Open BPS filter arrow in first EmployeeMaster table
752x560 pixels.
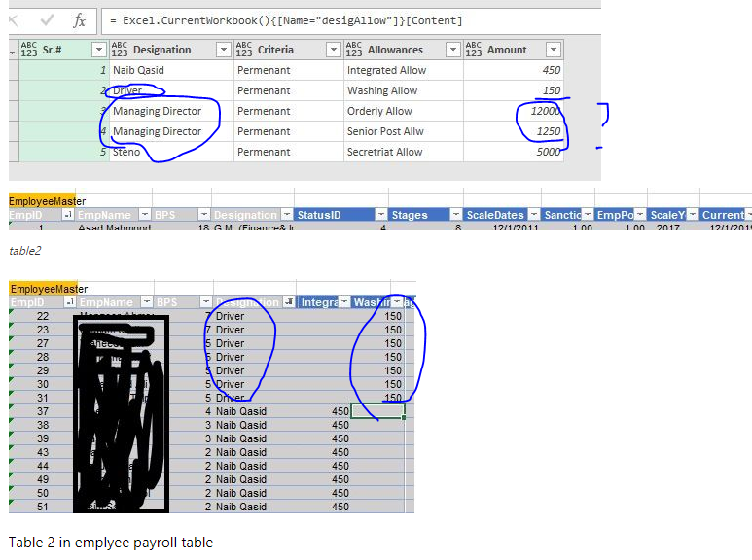(x=204, y=214)
